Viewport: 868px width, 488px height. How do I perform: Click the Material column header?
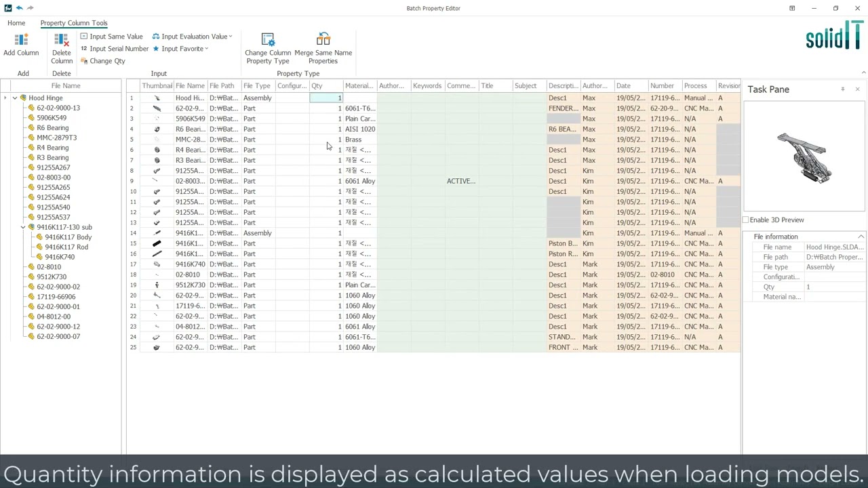coord(360,86)
